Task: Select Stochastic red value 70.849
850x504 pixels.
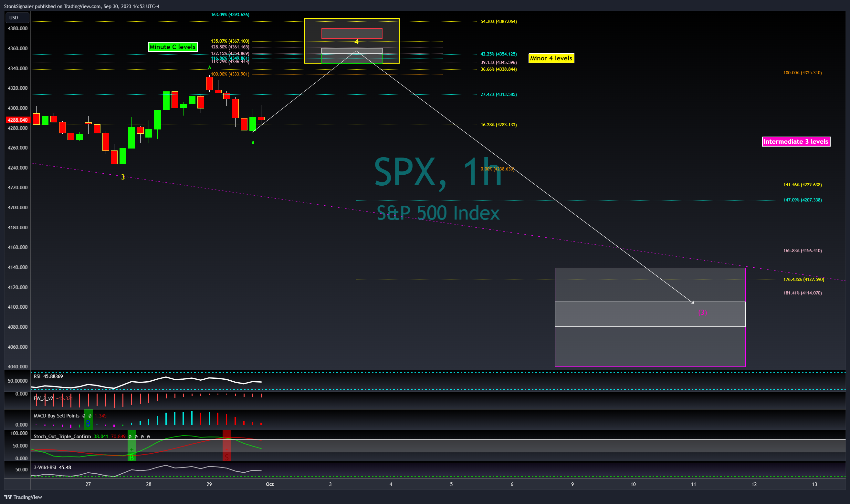Action: (x=118, y=437)
